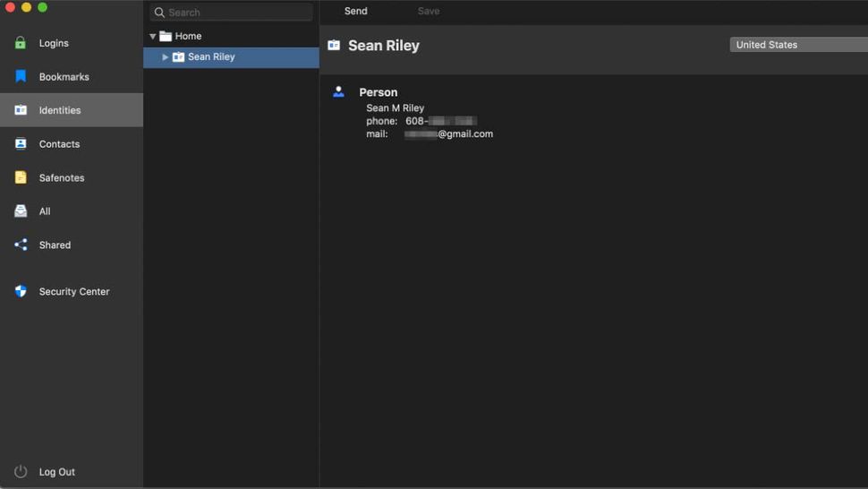Image resolution: width=868 pixels, height=489 pixels.
Task: Click the Shared icon in sidebar
Action: click(21, 244)
